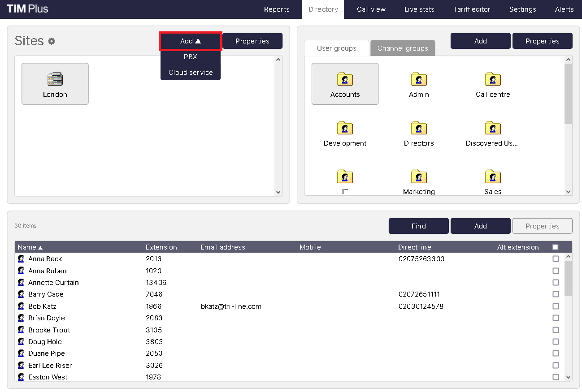Collapse the Sites Add dropdown button
The image size is (582, 392).
pyautogui.click(x=191, y=41)
